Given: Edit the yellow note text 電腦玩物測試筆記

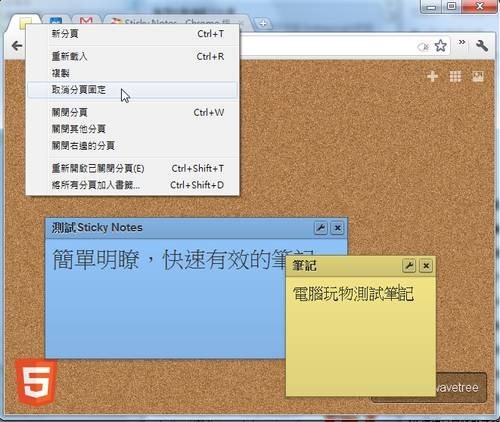Looking at the screenshot, I should 353,294.
